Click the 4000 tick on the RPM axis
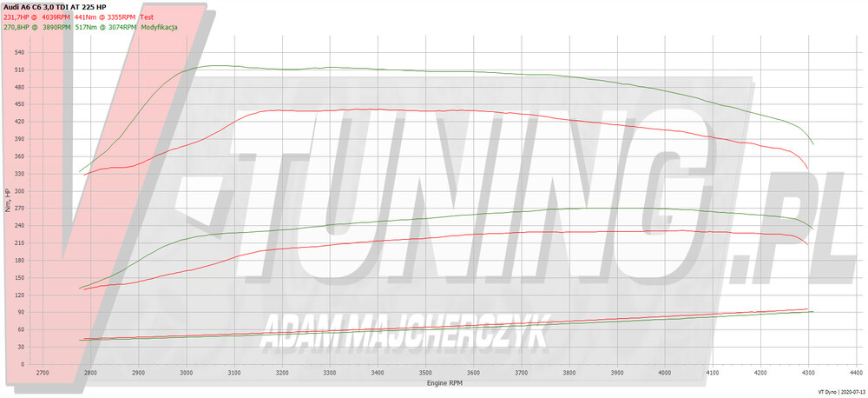868x398 pixels. coord(663,373)
